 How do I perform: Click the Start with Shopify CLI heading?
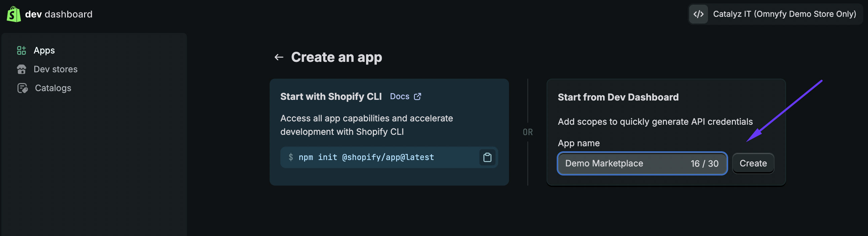[x=331, y=97]
